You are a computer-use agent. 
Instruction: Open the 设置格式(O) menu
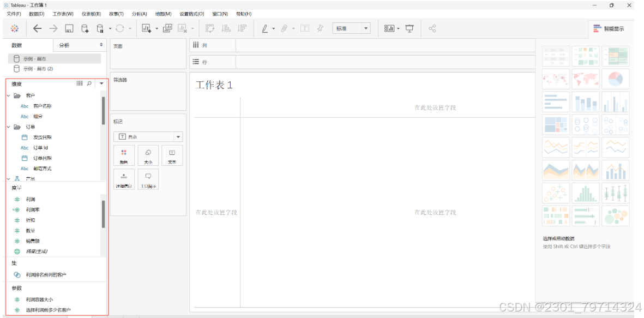(192, 14)
